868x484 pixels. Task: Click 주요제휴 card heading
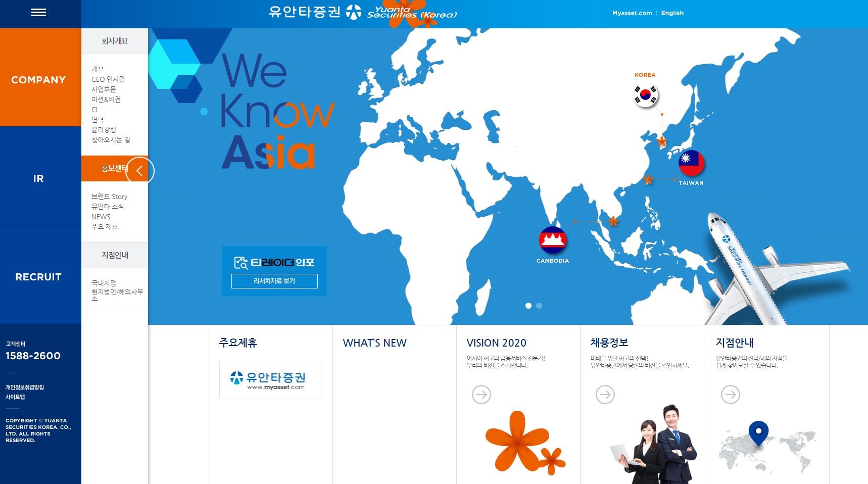[x=238, y=343]
